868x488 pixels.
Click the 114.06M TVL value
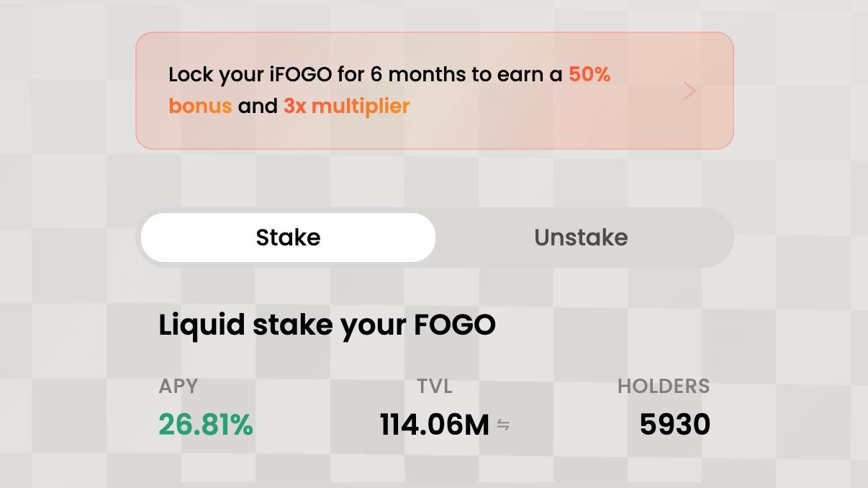tap(434, 425)
